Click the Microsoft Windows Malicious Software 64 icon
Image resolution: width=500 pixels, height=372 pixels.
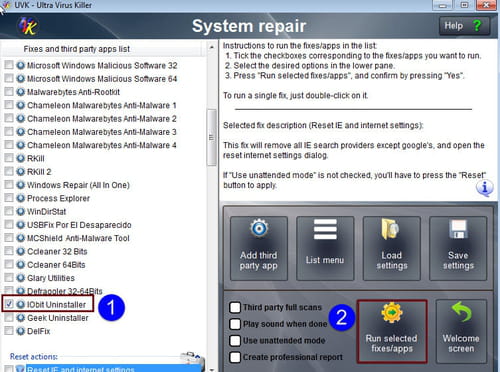coord(21,78)
